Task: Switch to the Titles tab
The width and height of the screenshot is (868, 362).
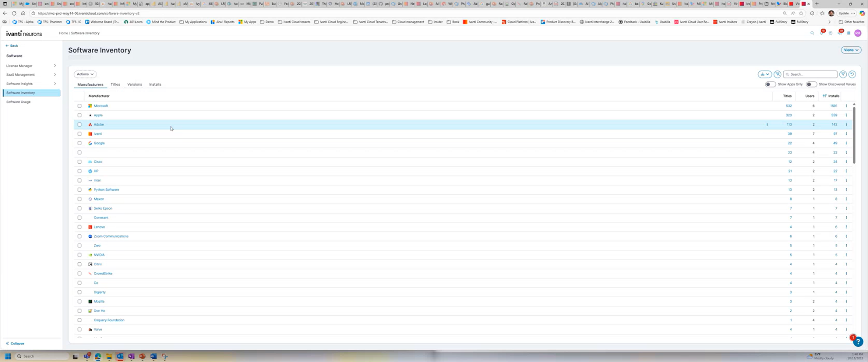Action: tap(115, 84)
